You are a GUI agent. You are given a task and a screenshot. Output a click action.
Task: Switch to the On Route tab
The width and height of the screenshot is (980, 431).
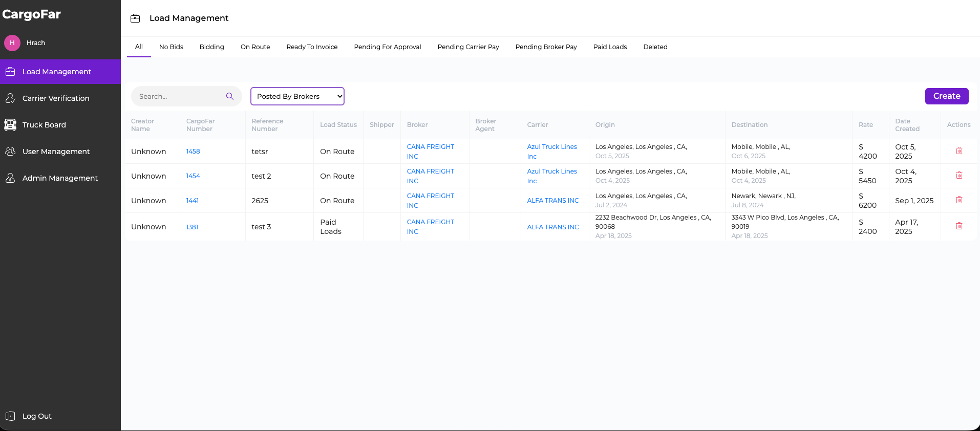[255, 47]
